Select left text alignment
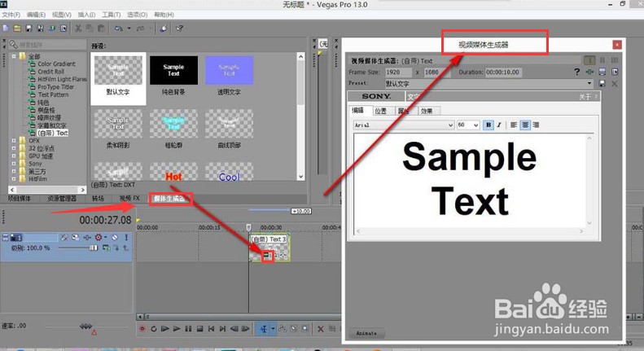The height and width of the screenshot is (351, 644). 514,125
